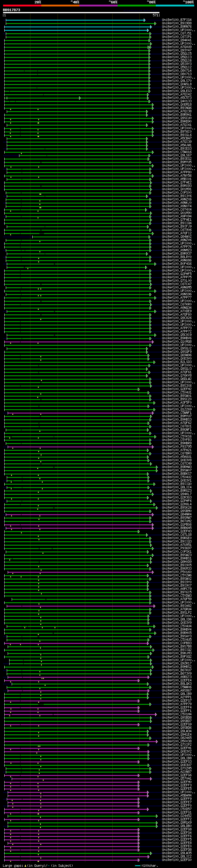
Task: Click the UniRef100_B9R941 label
Action: (177, 115)
